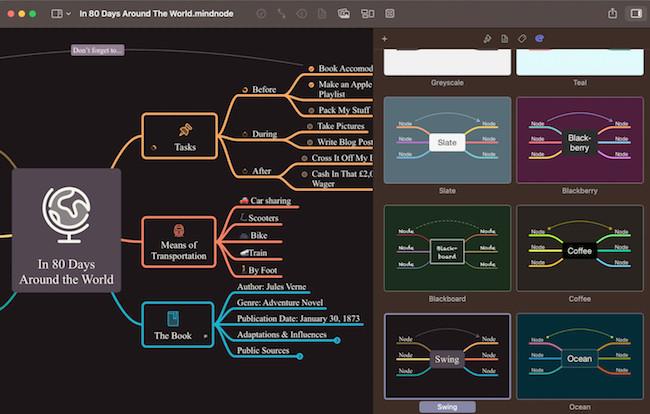650x414 pixels.
Task: Click the Before progress ring indicator
Action: click(x=245, y=90)
